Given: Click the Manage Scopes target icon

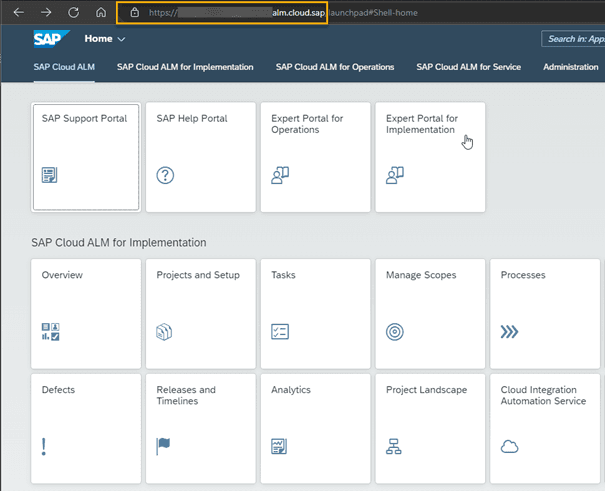Looking at the screenshot, I should 394,332.
